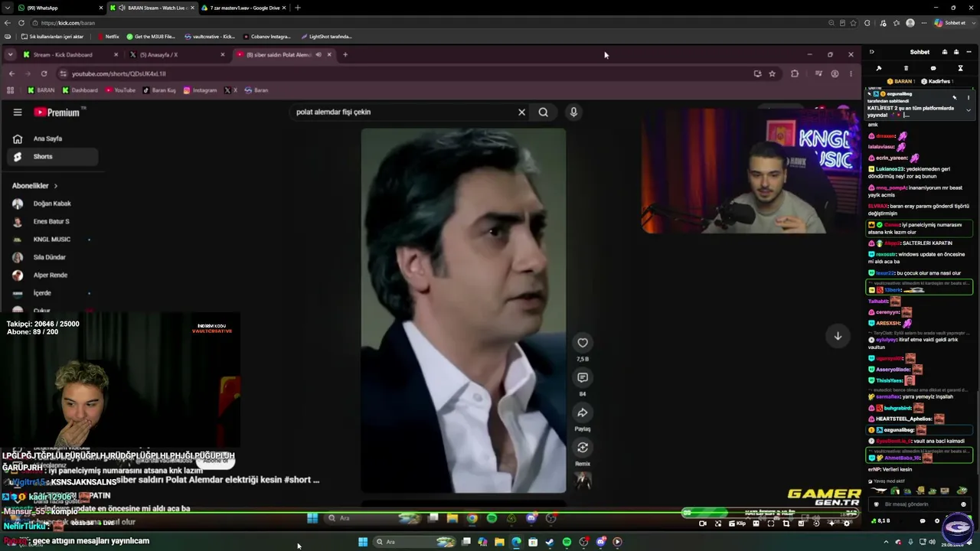Like the Polat Alemdar short
980x551 pixels.
[x=583, y=343]
